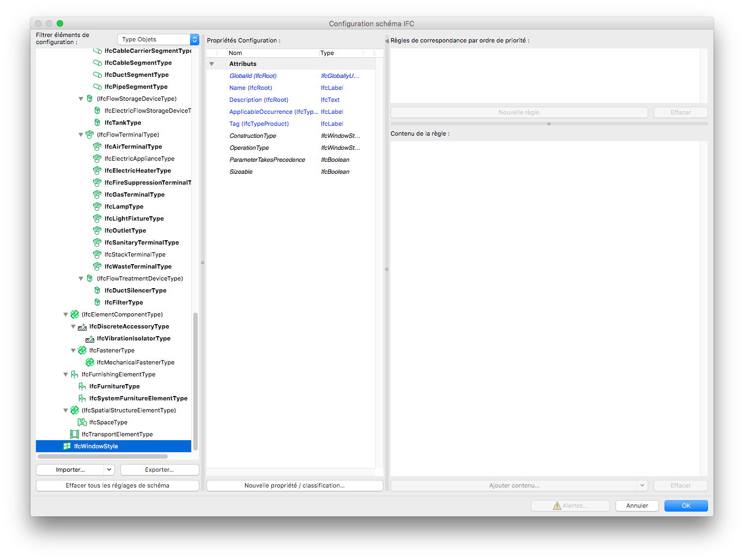Select the Description (IfcRoot) attribute
This screenshot has width=744, height=560.
tap(291, 100)
